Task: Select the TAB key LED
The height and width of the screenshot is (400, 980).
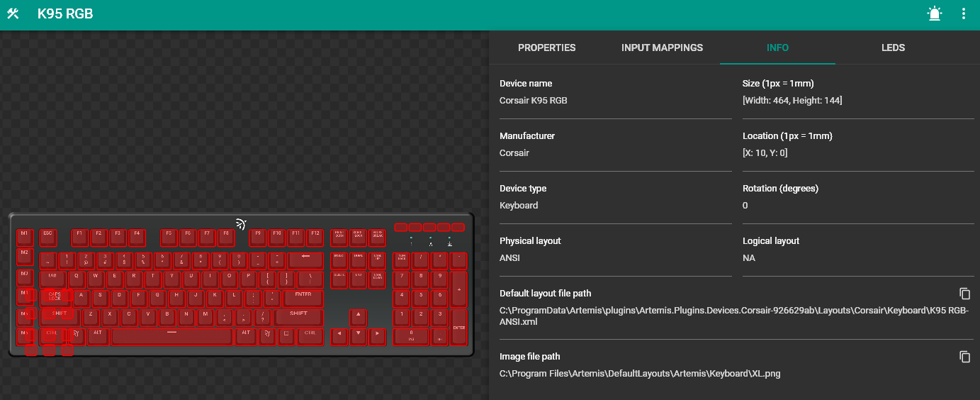Action: click(x=52, y=279)
